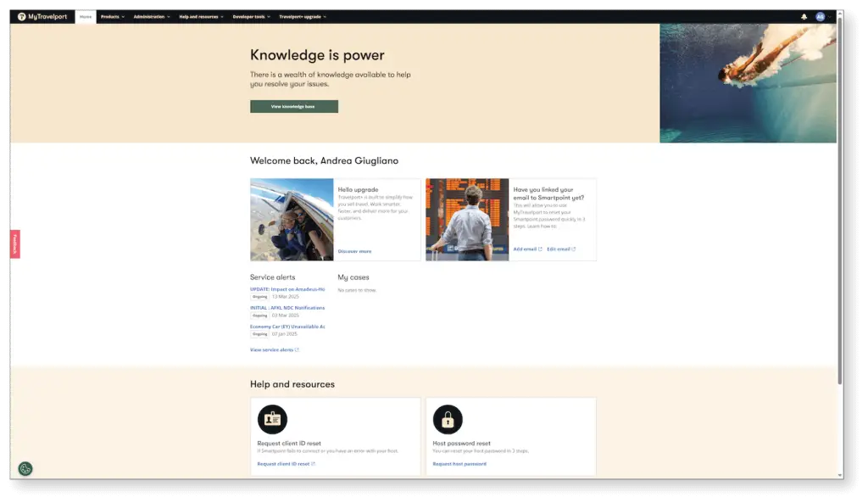Click the client ID badge icon
This screenshot has width=868, height=503.
click(272, 419)
